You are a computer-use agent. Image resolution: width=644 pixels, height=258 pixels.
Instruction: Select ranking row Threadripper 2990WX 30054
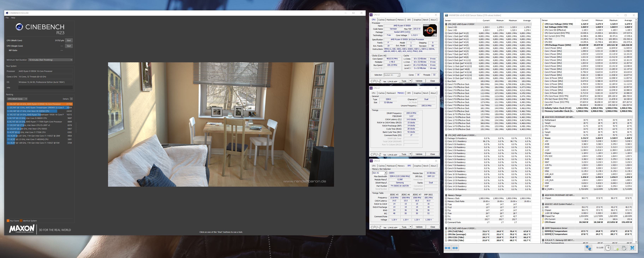pos(40,108)
